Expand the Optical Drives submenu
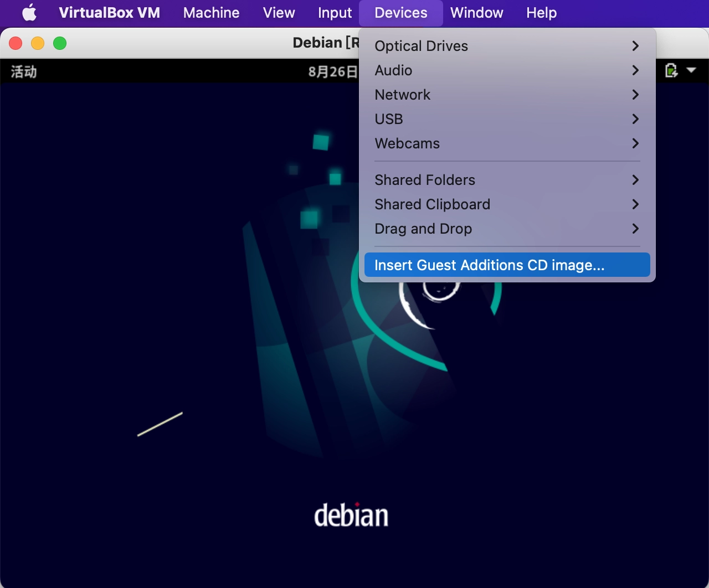 pyautogui.click(x=507, y=46)
